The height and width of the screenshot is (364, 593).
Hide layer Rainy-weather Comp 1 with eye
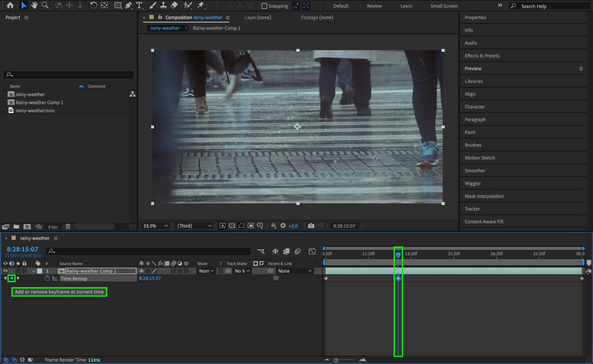[x=5, y=271]
